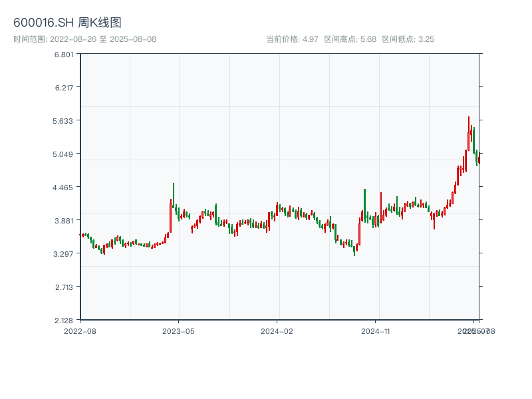
Task: Select the 2024-11 x-axis date label
Action: pos(376,331)
